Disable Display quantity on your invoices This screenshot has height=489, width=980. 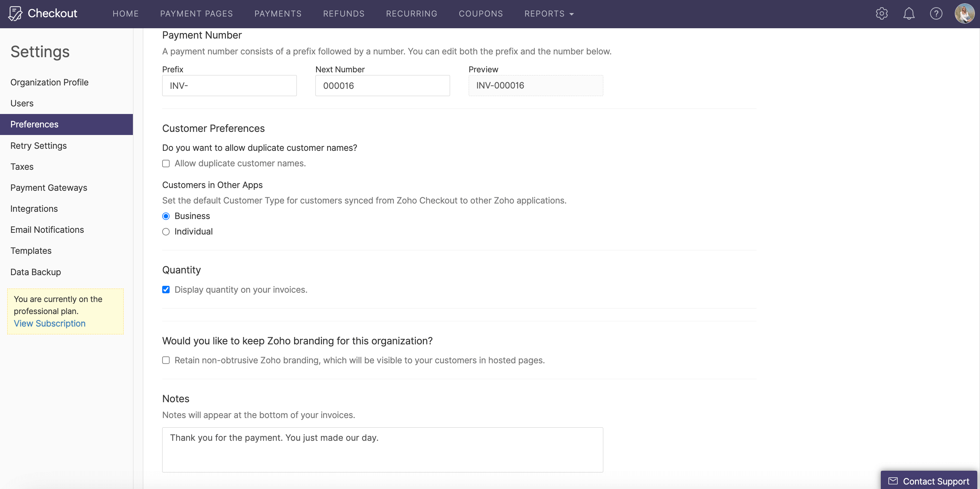point(166,290)
